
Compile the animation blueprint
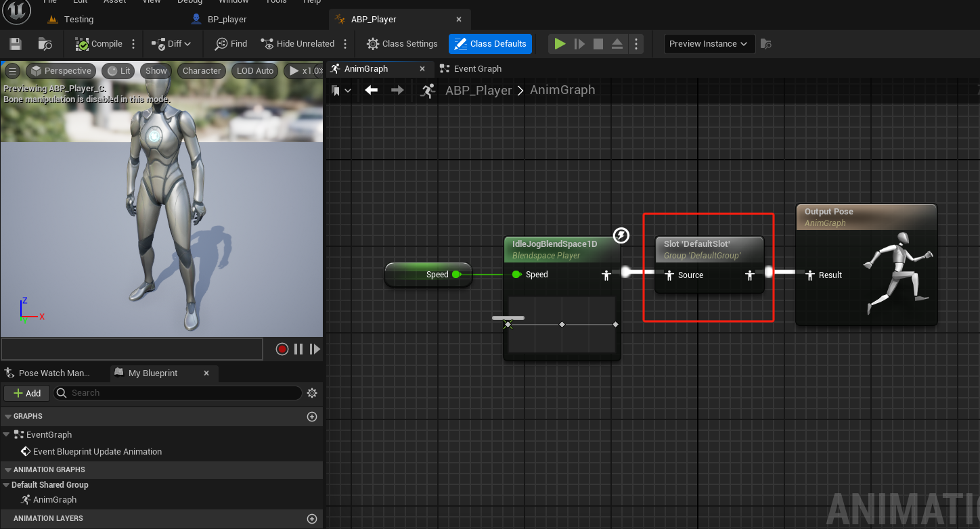pos(99,44)
